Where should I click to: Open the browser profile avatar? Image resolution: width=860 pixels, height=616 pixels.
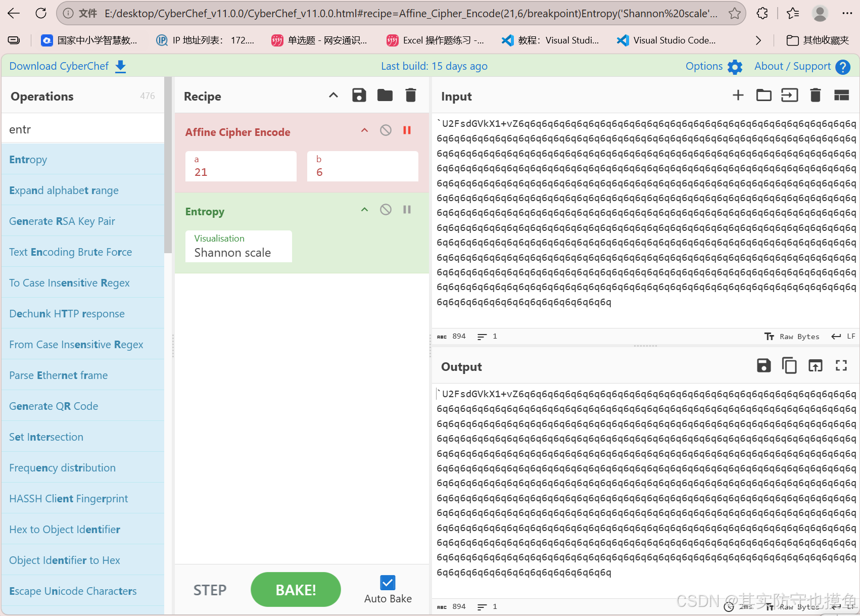click(820, 14)
